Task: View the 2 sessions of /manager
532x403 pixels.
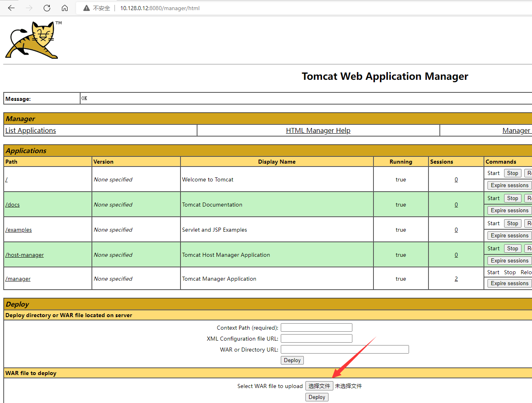Action: click(x=456, y=279)
